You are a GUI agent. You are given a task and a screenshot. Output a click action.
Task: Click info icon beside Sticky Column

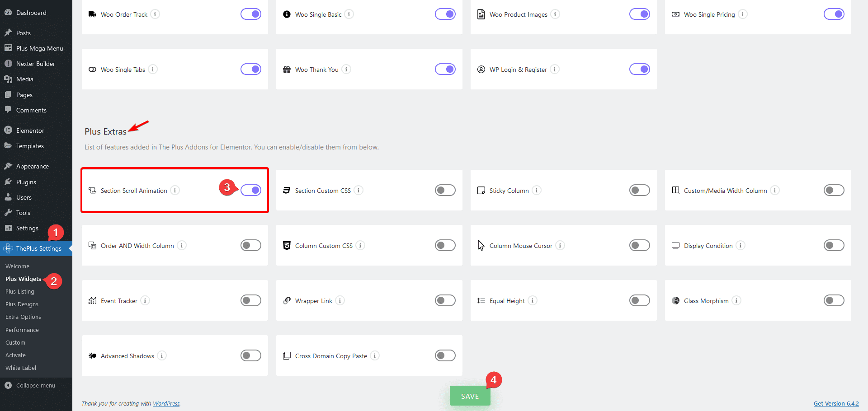[x=536, y=191]
